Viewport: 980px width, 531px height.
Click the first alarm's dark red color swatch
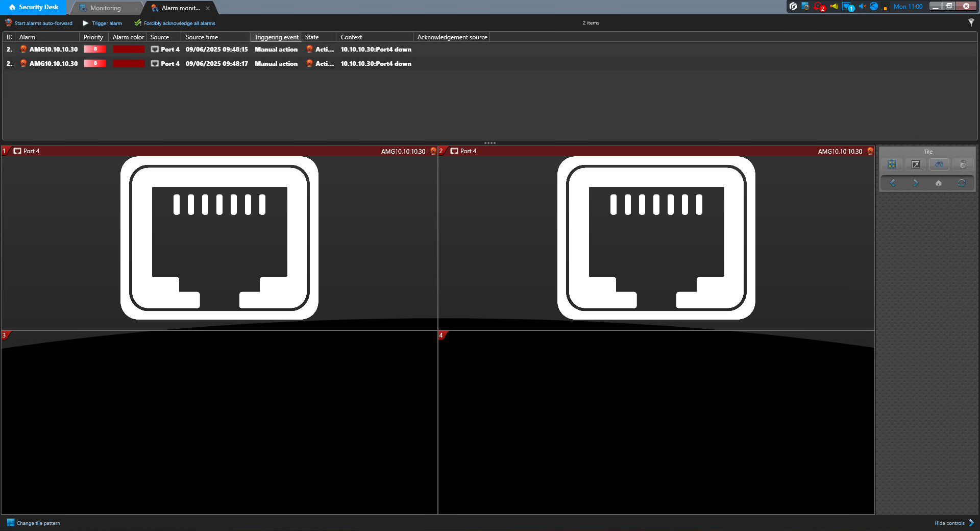pos(129,50)
